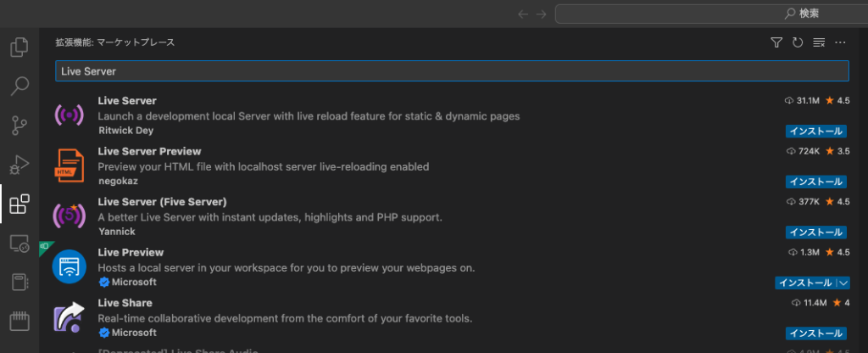Viewport: 868px width, 353px height.
Task: Open the Run and Debug view
Action: pyautogui.click(x=19, y=165)
